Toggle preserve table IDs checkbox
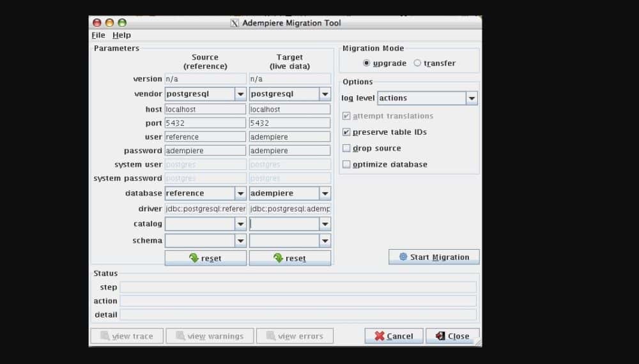This screenshot has width=639, height=364. pyautogui.click(x=346, y=132)
